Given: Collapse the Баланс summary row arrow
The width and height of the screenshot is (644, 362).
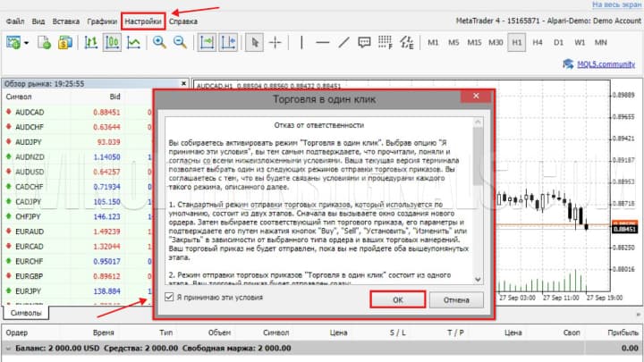Looking at the screenshot, I should pos(8,349).
